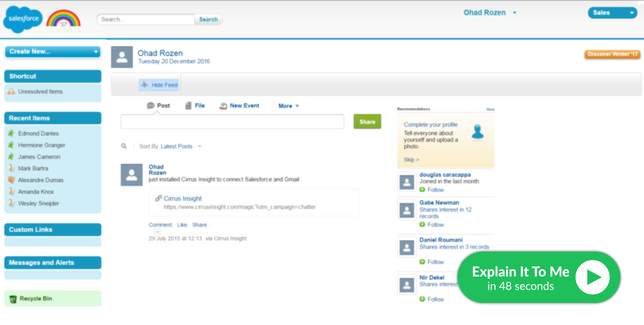The height and width of the screenshot is (325, 644).
Task: Open the Sort By Latest Posts dropdown
Action: click(x=200, y=146)
